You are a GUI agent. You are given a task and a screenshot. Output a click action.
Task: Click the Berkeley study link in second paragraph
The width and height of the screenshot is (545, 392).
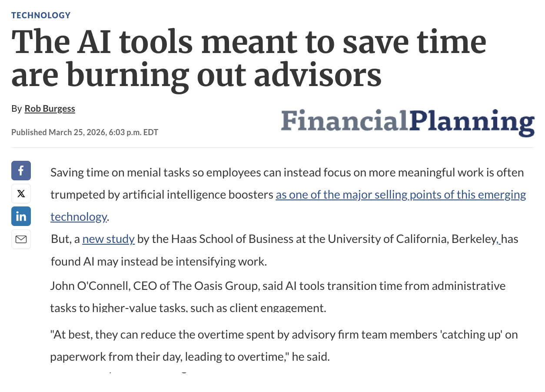pyautogui.click(x=108, y=239)
